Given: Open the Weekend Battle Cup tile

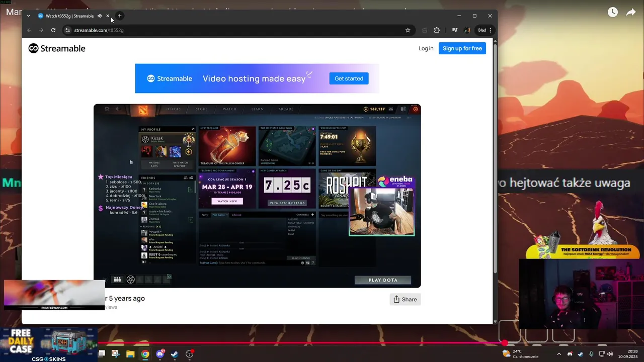Looking at the screenshot, I should coord(347,146).
